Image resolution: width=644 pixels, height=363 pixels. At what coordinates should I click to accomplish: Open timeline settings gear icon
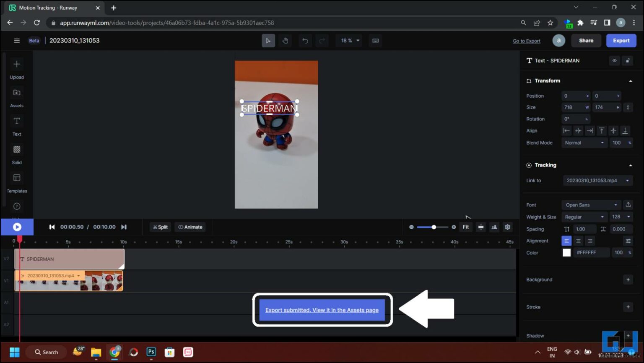[507, 227]
